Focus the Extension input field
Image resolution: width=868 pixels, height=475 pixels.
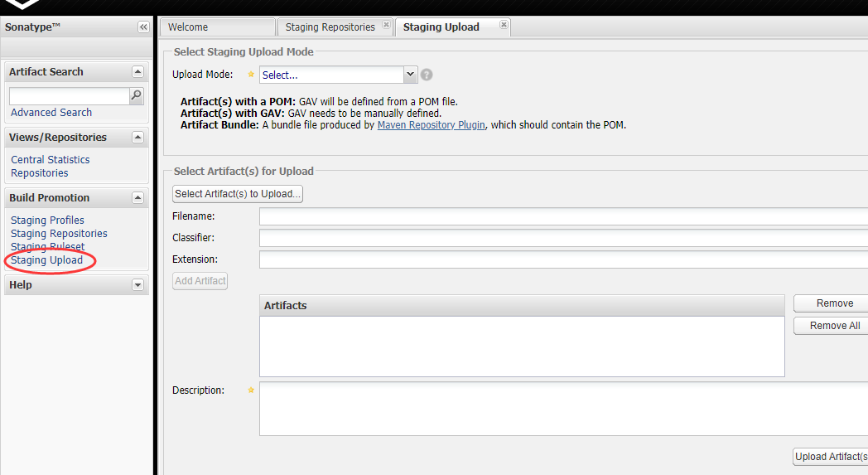coord(563,259)
